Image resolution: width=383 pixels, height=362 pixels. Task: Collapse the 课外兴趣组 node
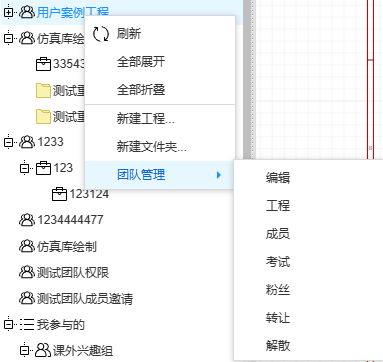pyautogui.click(x=25, y=350)
